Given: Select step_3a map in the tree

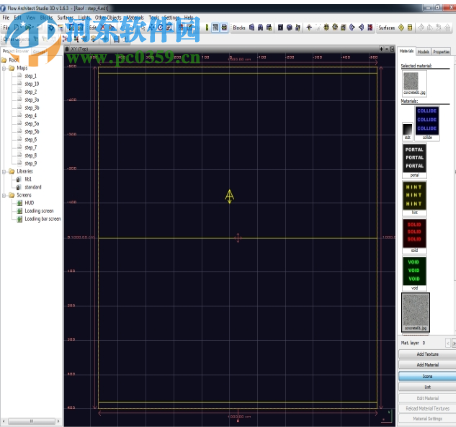Looking at the screenshot, I should (32, 100).
